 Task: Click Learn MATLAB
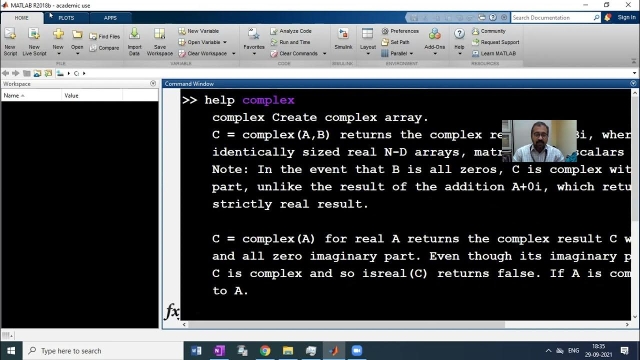click(494, 53)
